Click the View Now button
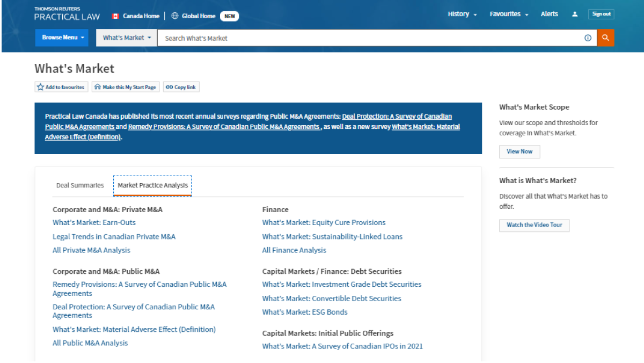Viewport: 644px width, 363px height. tap(519, 151)
